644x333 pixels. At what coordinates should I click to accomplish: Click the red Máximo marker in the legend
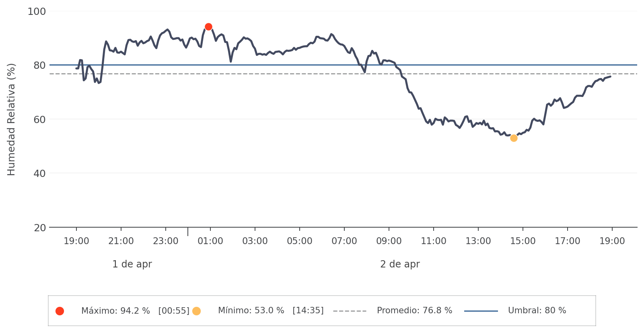point(60,311)
